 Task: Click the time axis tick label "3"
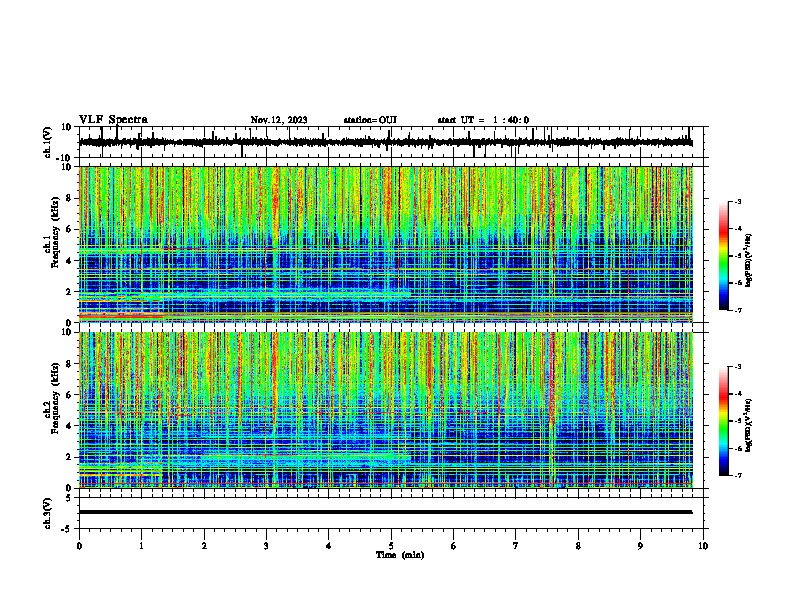pyautogui.click(x=266, y=546)
